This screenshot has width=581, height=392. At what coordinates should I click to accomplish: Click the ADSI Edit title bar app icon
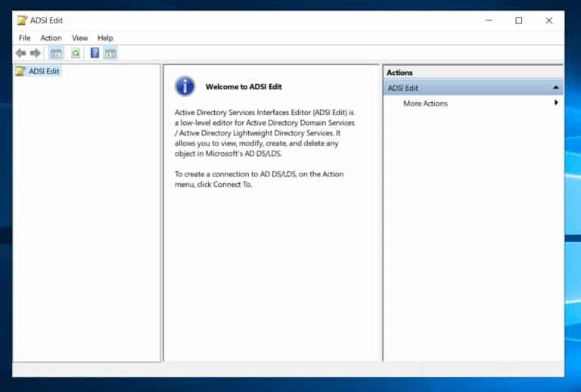pyautogui.click(x=22, y=20)
